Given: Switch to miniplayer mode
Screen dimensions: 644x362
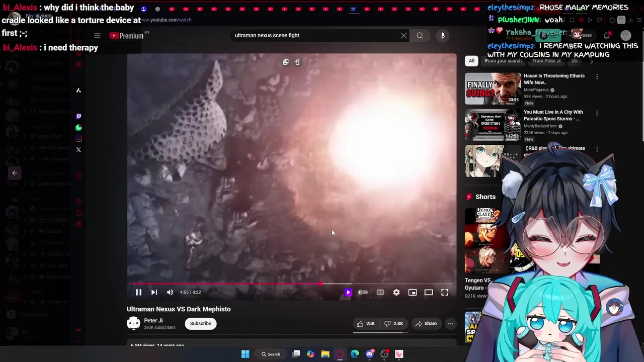Looking at the screenshot, I should point(413,292).
